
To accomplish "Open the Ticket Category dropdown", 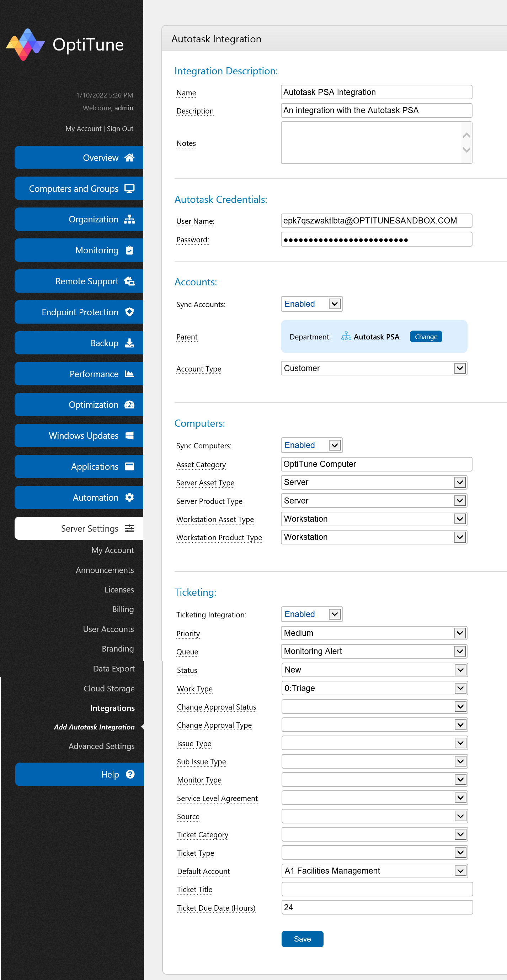I will [x=375, y=834].
